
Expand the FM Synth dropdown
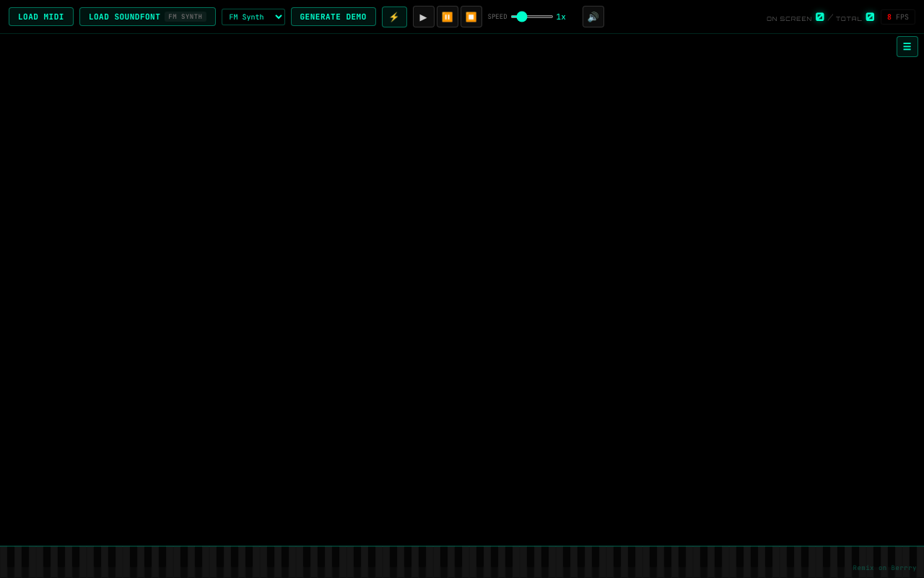point(253,17)
